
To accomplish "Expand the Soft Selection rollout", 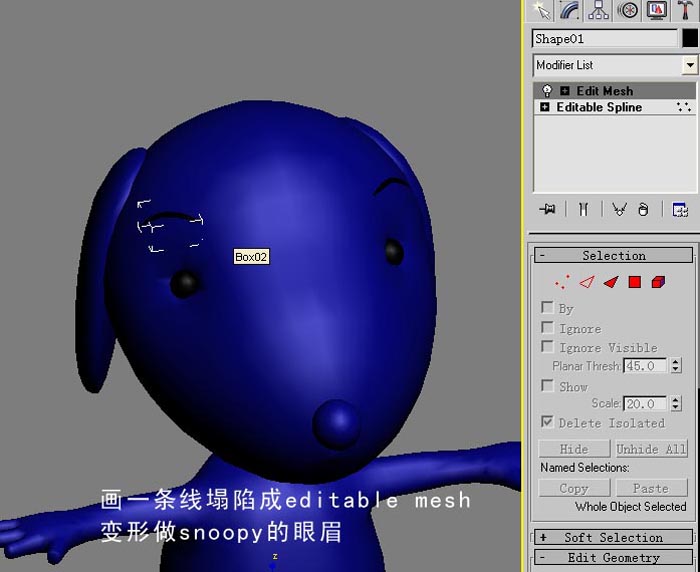I will (613, 537).
